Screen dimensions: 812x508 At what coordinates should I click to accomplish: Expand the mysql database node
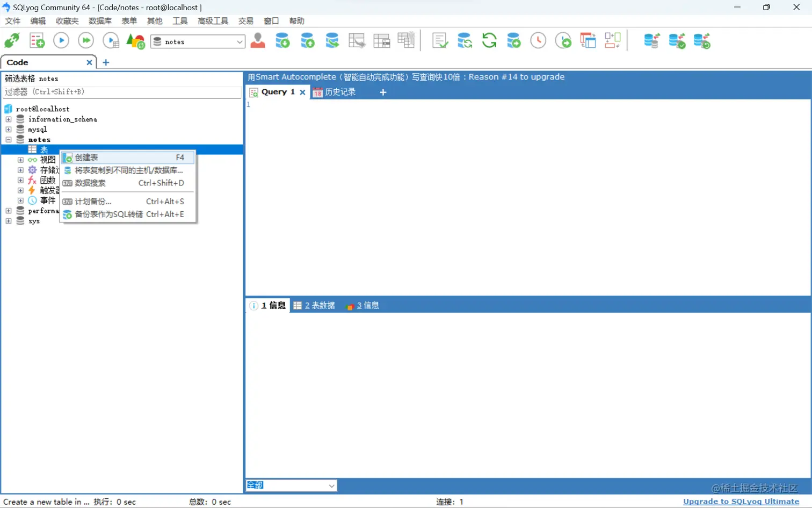9,130
